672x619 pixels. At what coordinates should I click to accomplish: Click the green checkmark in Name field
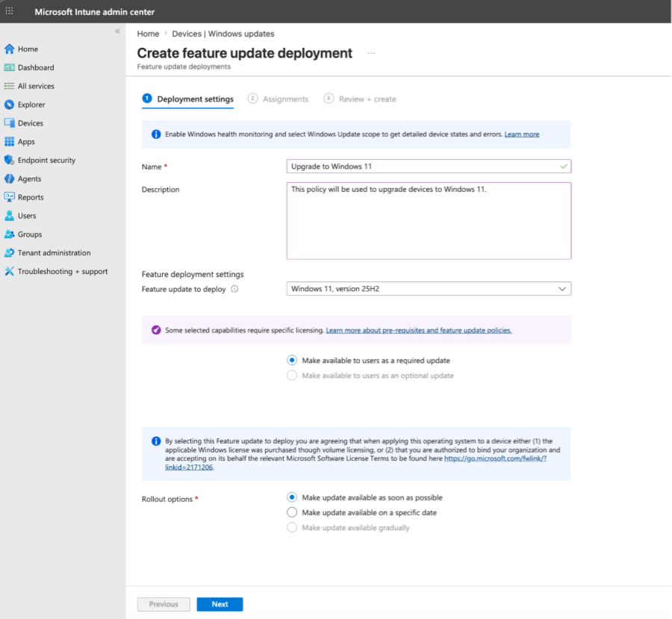pos(564,167)
